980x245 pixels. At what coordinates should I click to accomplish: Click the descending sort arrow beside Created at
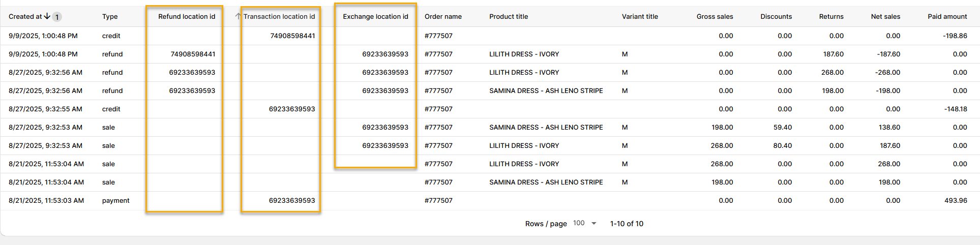click(x=47, y=16)
